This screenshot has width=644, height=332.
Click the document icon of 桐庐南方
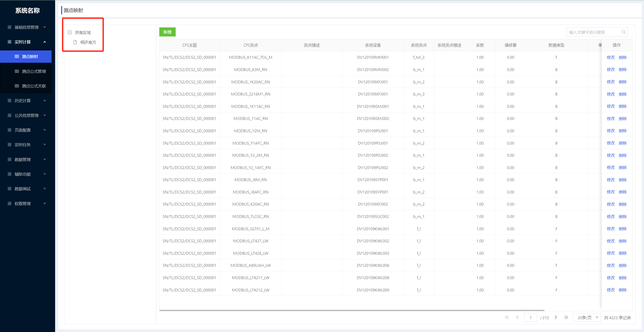75,42
